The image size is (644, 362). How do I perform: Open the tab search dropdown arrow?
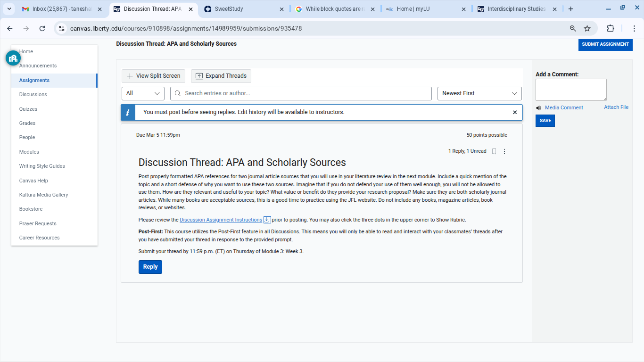(9, 9)
